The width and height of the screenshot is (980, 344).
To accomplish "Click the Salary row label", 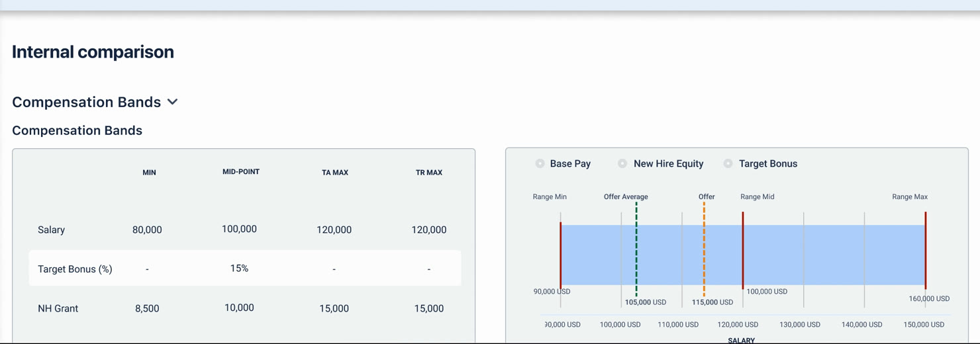I will point(51,230).
